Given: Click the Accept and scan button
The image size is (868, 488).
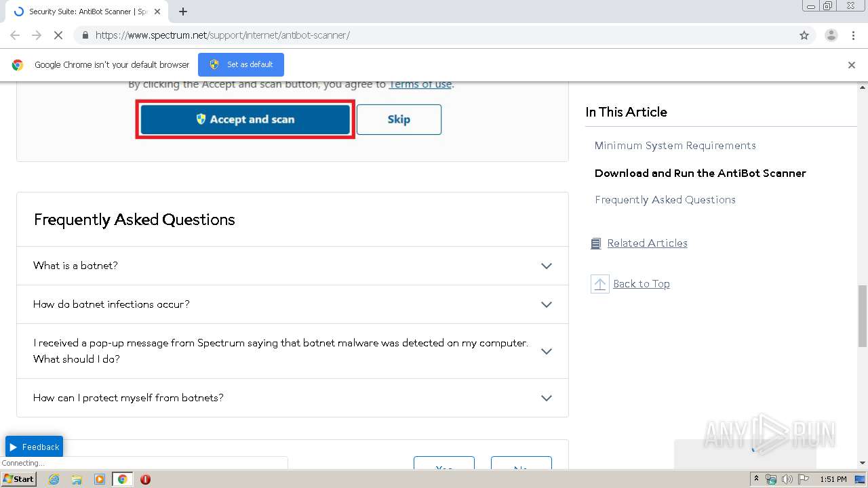Looking at the screenshot, I should click(245, 119).
